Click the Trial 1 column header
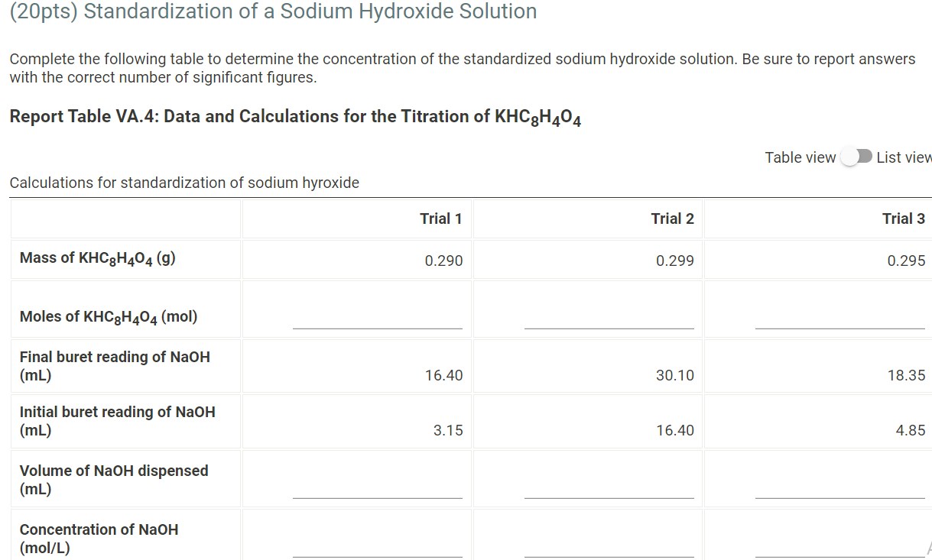Image resolution: width=932 pixels, height=560 pixels. coord(441,218)
